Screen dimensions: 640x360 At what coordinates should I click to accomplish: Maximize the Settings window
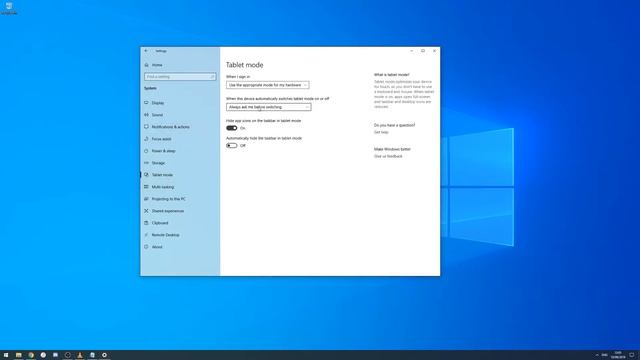coord(423,51)
